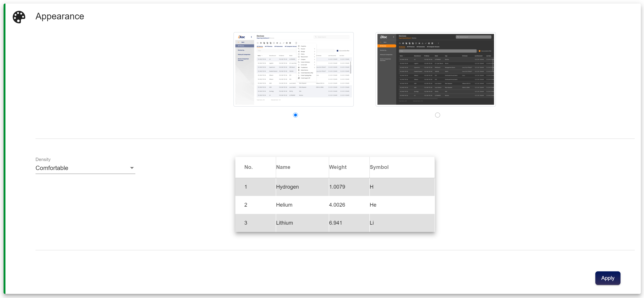Click the weight value 4.0026
Screen dimensions: 644x298
[x=337, y=205]
